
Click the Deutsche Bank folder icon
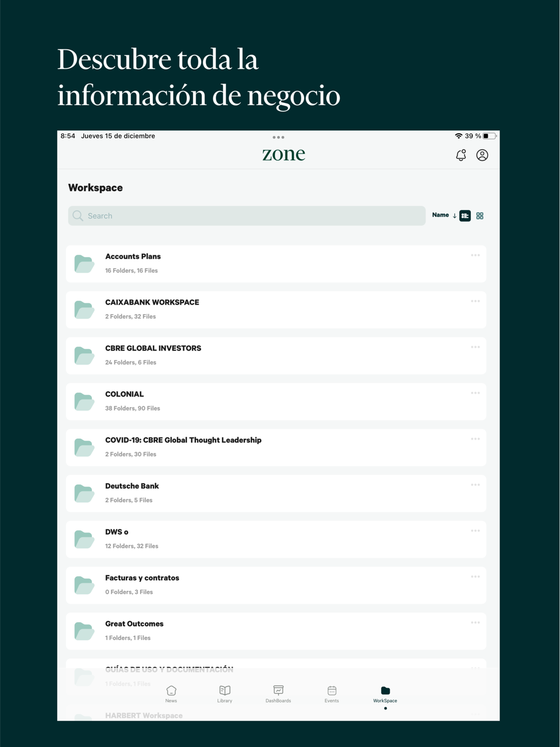click(84, 493)
